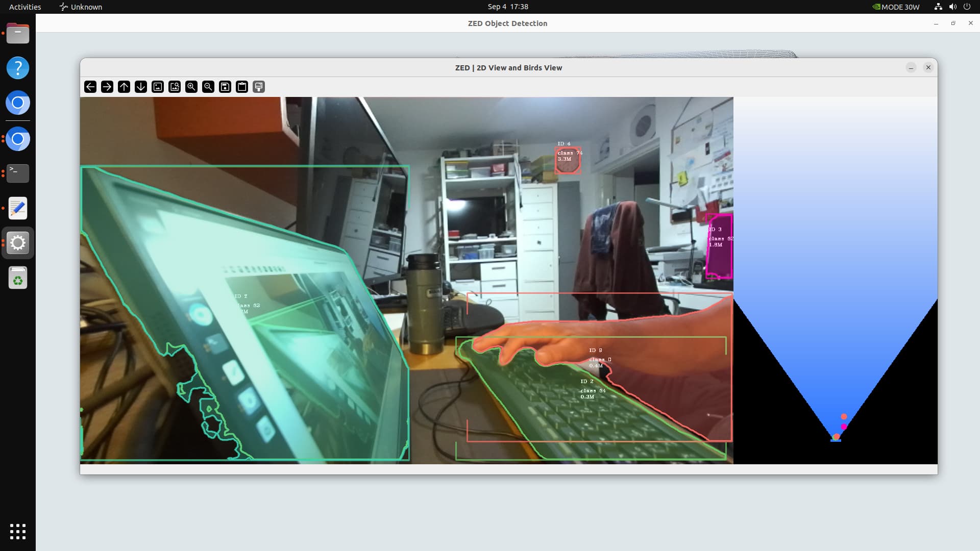The width and height of the screenshot is (980, 551).
Task: Save the current image with floppy icon
Action: point(225,87)
